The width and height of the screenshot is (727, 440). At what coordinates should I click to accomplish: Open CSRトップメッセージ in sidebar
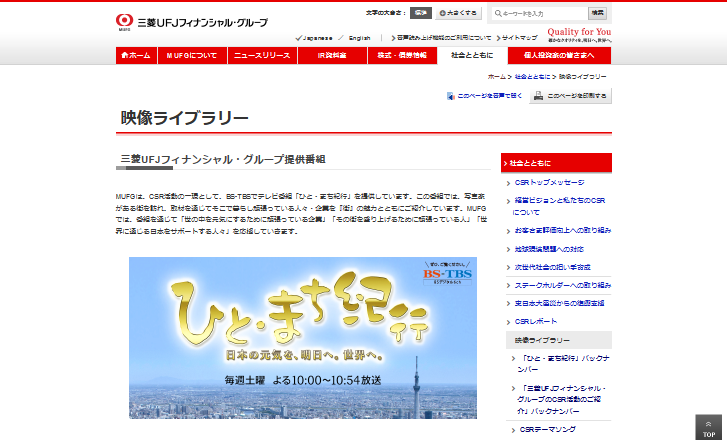[549, 183]
